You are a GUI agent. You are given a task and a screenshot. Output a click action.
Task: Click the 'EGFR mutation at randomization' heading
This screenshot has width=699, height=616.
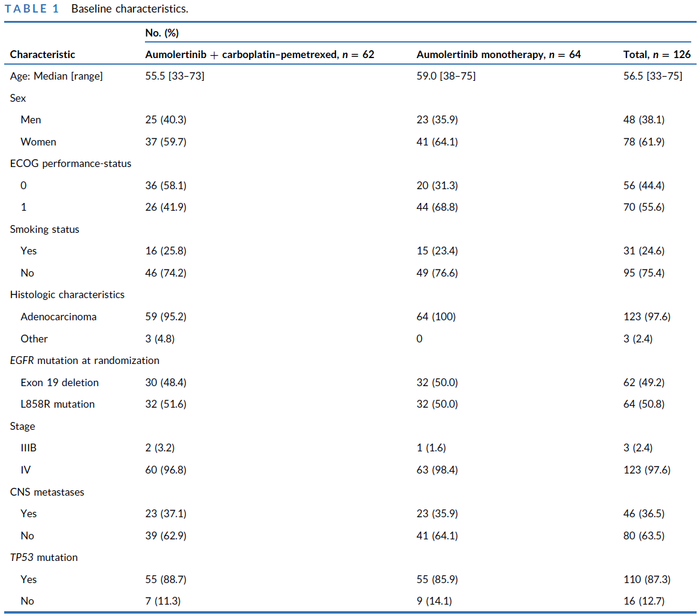(84, 360)
